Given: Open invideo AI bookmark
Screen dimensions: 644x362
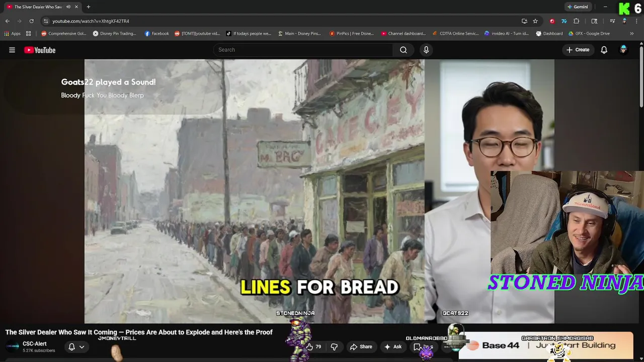Looking at the screenshot, I should 507,34.
